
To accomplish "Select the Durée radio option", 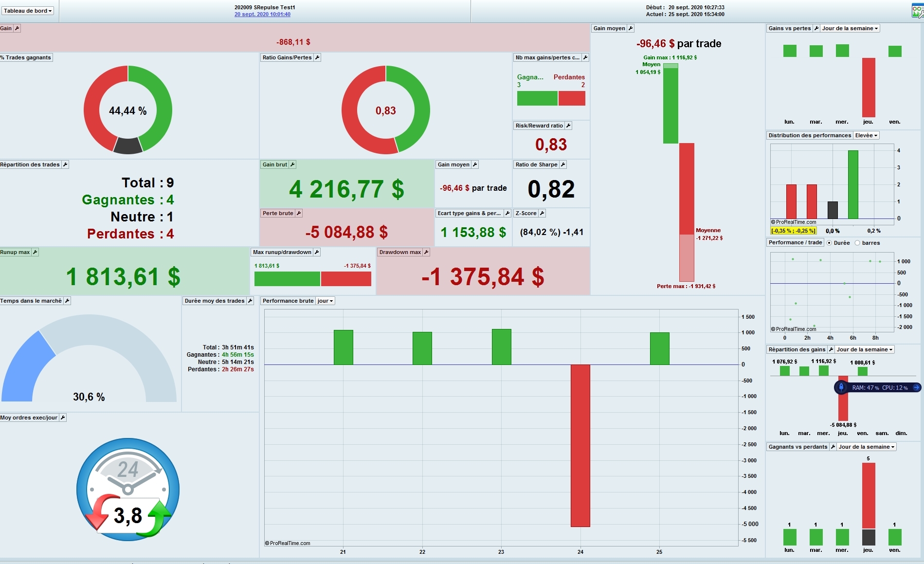I will pos(829,243).
